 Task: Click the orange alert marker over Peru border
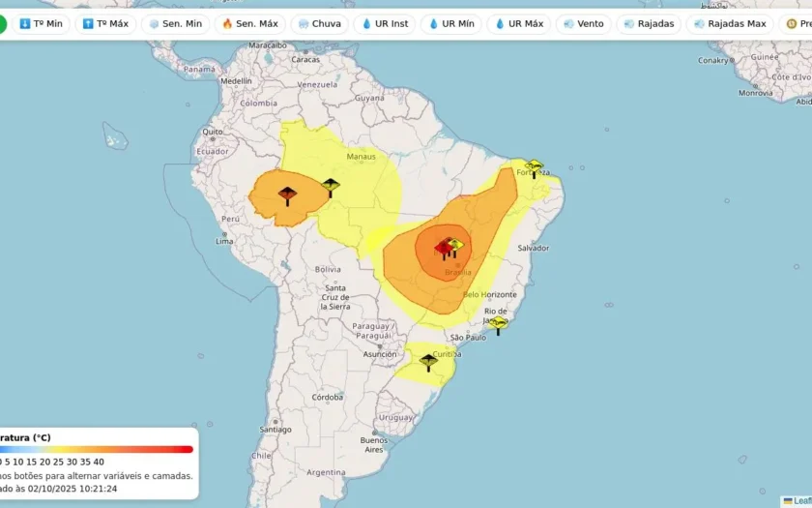(287, 196)
